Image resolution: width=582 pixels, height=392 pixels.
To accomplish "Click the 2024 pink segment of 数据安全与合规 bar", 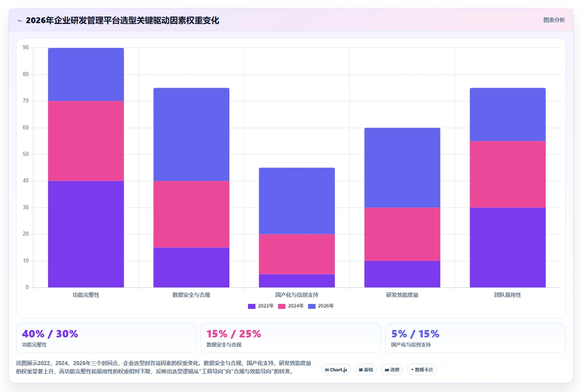I will click(191, 214).
